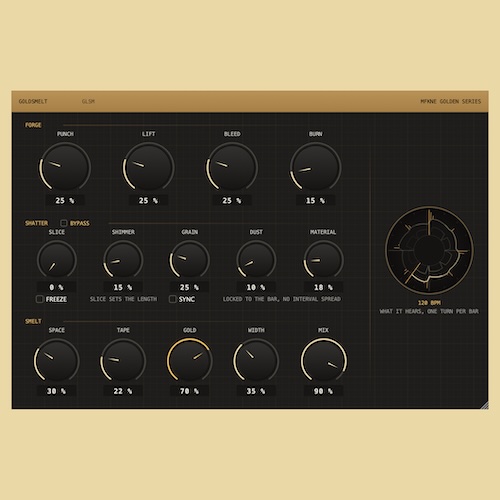Select the SHIMMER value field 15 %

click(123, 287)
